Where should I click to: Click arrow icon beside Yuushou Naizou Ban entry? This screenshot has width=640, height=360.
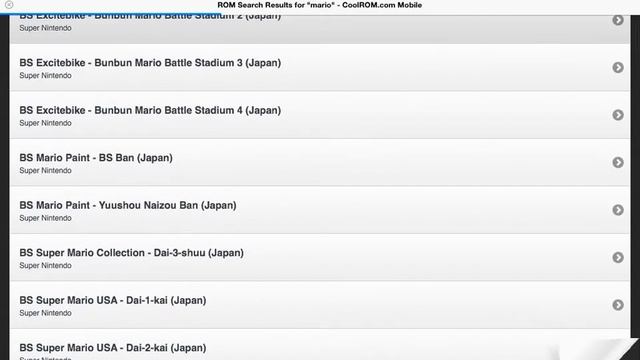coord(618,210)
